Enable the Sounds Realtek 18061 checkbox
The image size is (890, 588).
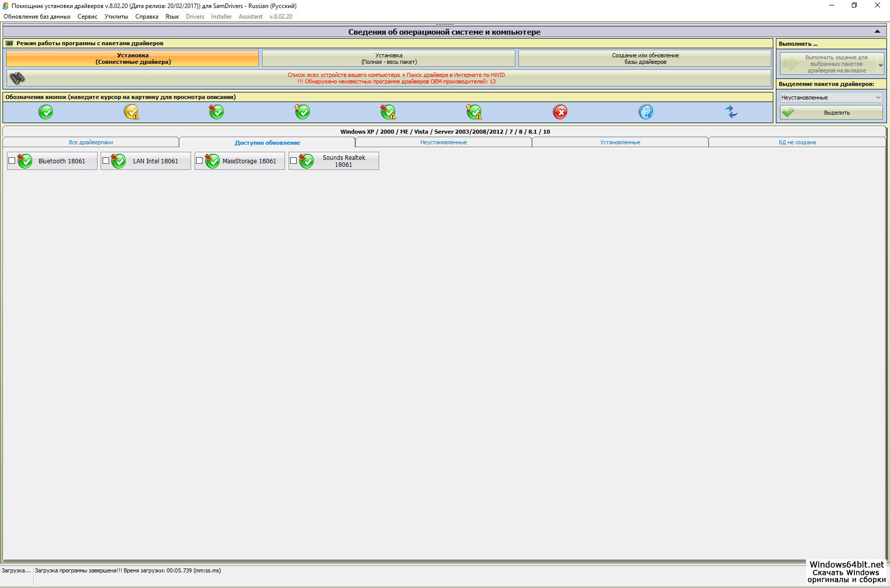(294, 161)
